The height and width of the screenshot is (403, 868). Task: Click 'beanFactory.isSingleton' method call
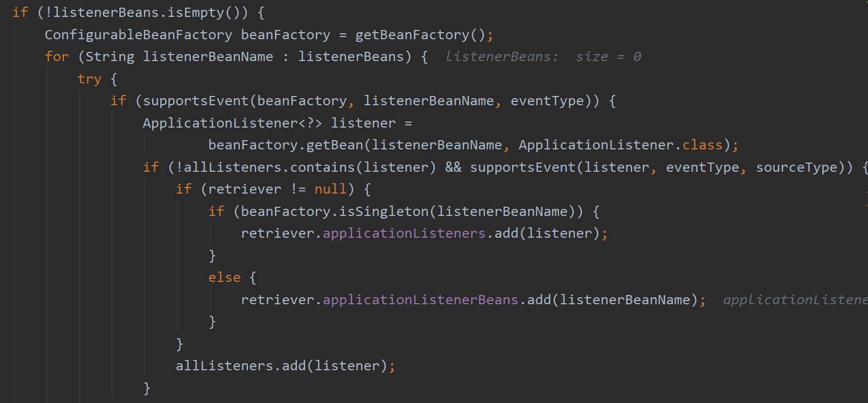click(x=335, y=212)
